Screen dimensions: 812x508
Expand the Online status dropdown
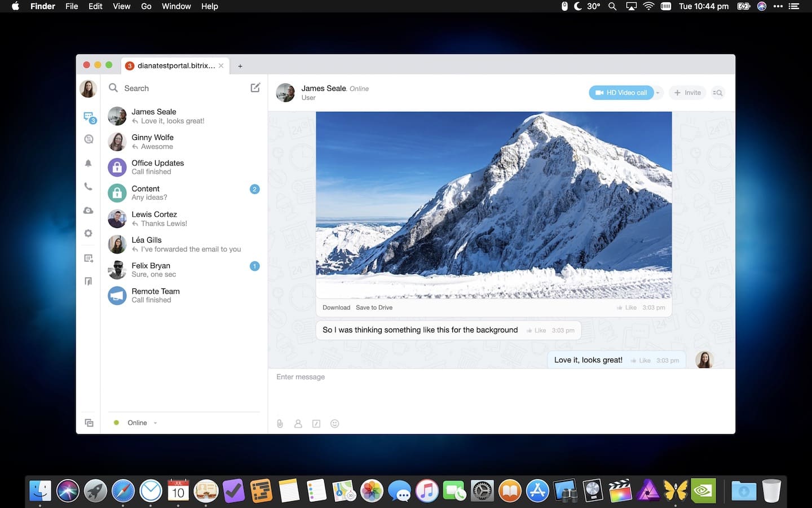(155, 422)
